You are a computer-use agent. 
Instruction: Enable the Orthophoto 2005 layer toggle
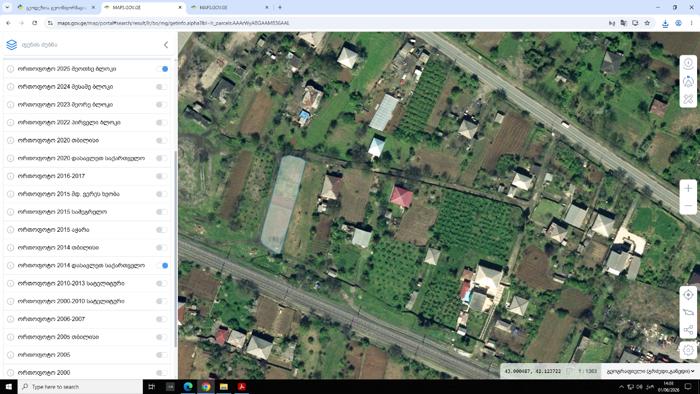coord(162,355)
